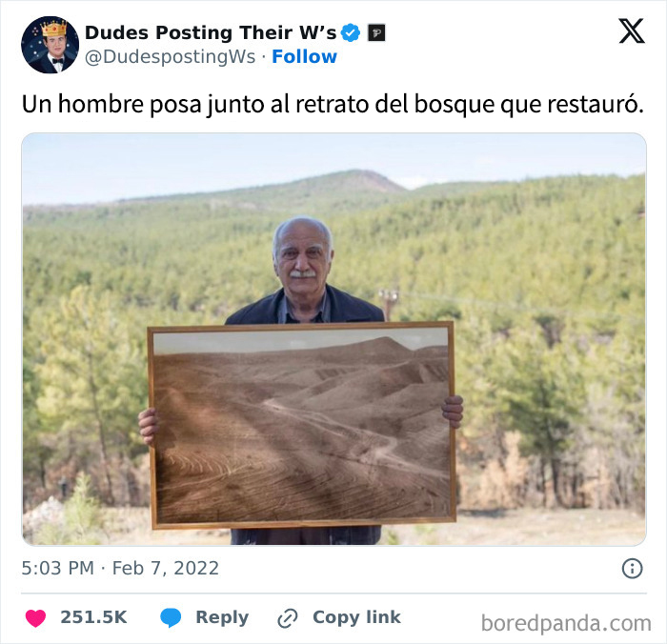Open the tweet info circle icon
Viewport: 667px width, 644px height.
click(x=632, y=569)
